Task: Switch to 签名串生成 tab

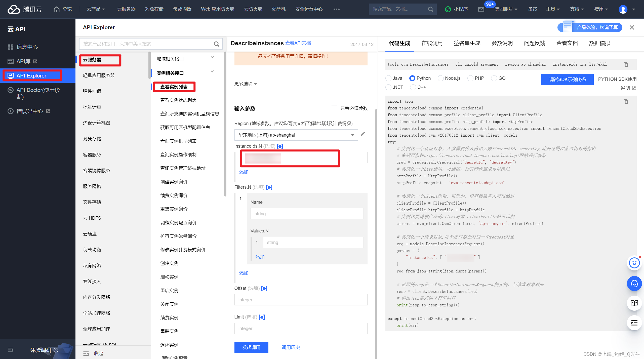Action: pyautogui.click(x=467, y=43)
